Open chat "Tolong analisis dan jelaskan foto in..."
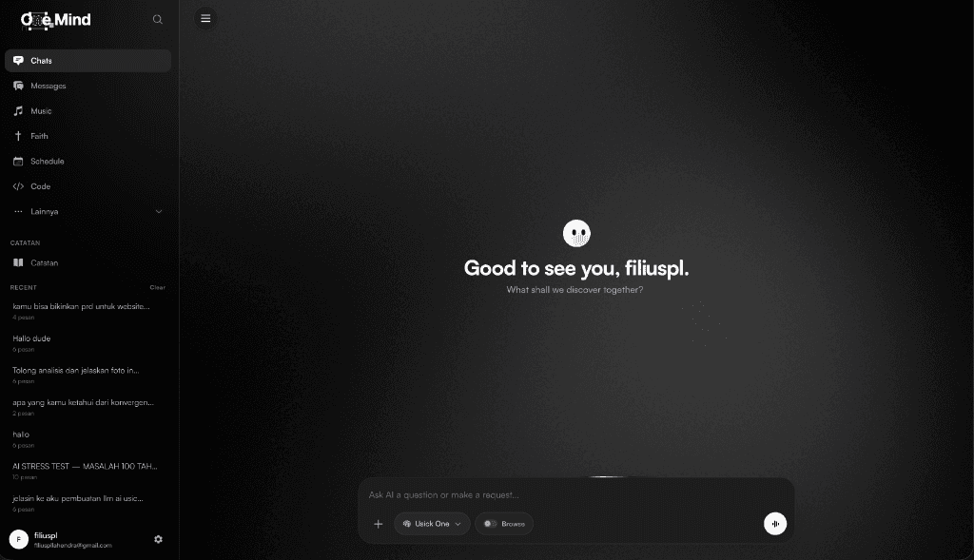The image size is (974, 560). [x=88, y=375]
